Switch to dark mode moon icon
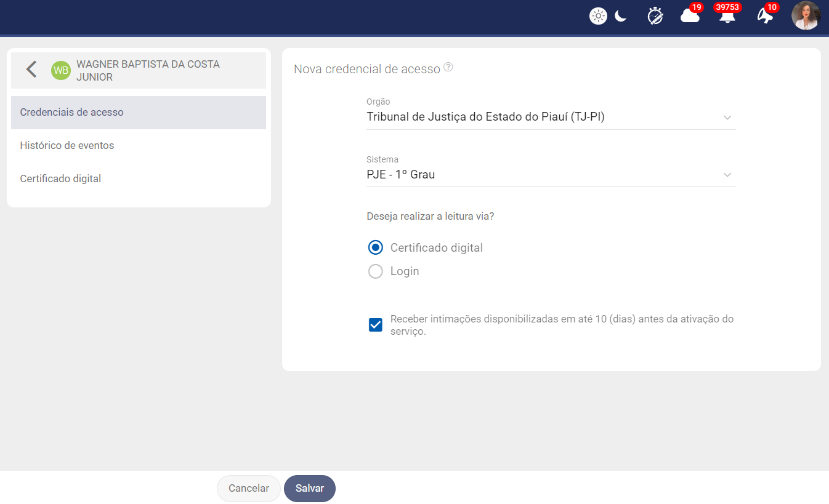The width and height of the screenshot is (829, 504). 621,16
